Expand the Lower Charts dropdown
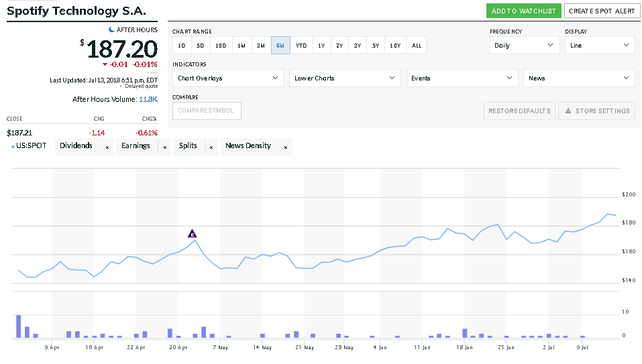This screenshot has height=364, width=642. click(x=345, y=78)
